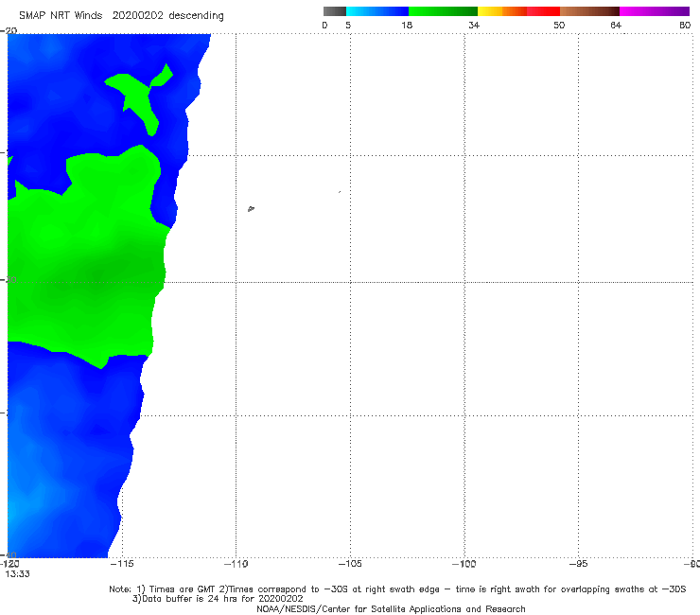Click the longitude label -105
The image size is (700, 615).
(x=350, y=564)
